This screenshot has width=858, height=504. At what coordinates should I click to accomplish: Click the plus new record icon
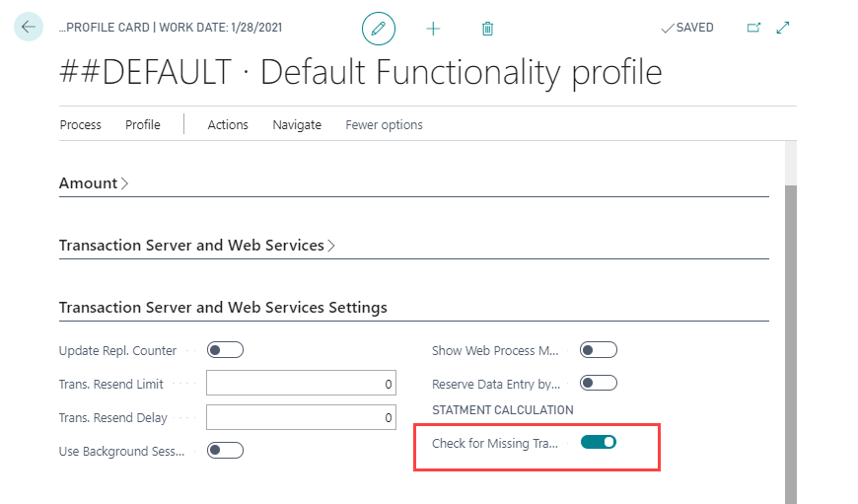[433, 29]
